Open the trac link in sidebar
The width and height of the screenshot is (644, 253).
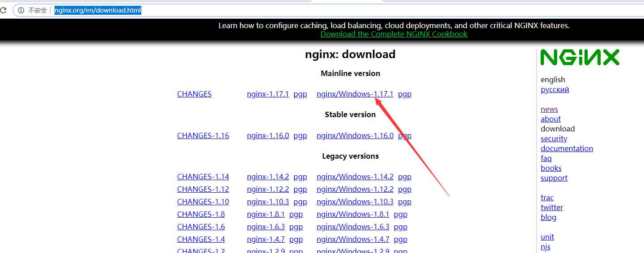[547, 198]
